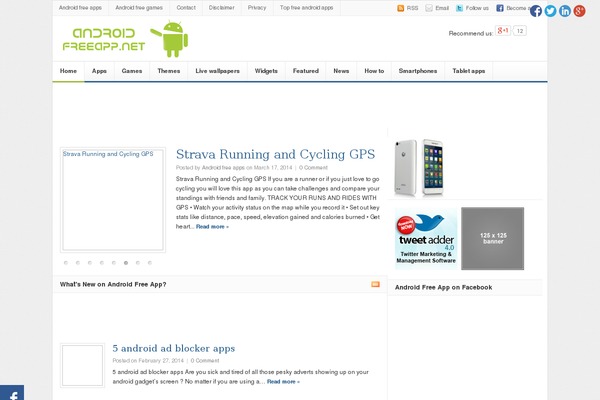The width and height of the screenshot is (600, 400).
Task: Open the Google Plus round share icon
Action: click(x=579, y=11)
